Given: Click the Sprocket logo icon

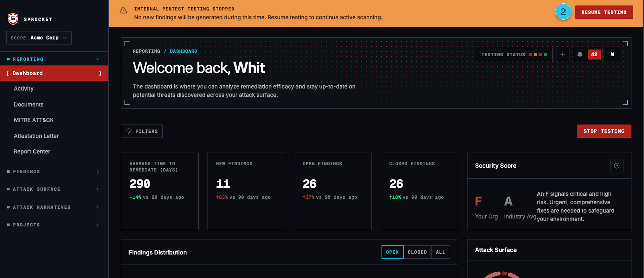Looking at the screenshot, I should pos(13,19).
